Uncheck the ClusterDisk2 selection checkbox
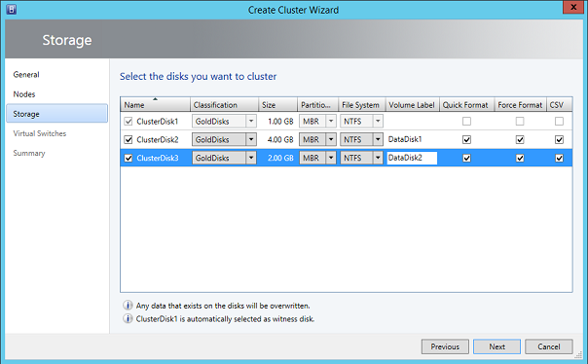 coord(129,140)
